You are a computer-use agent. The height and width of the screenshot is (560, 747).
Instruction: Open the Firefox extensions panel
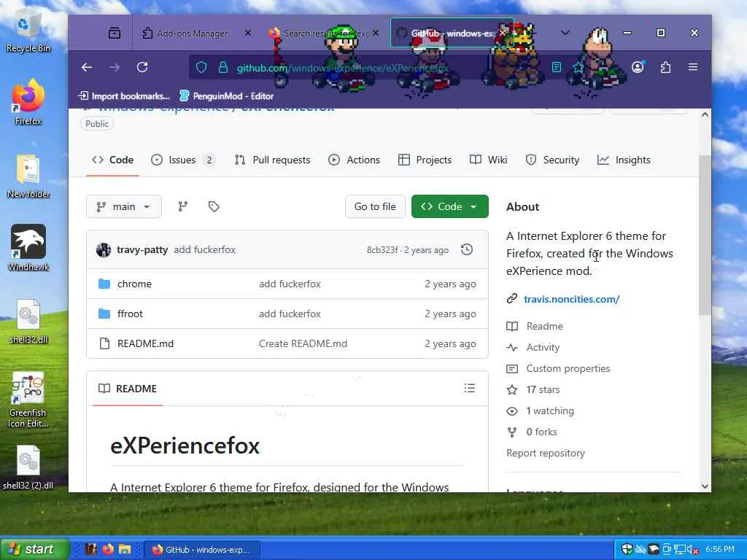click(x=665, y=67)
